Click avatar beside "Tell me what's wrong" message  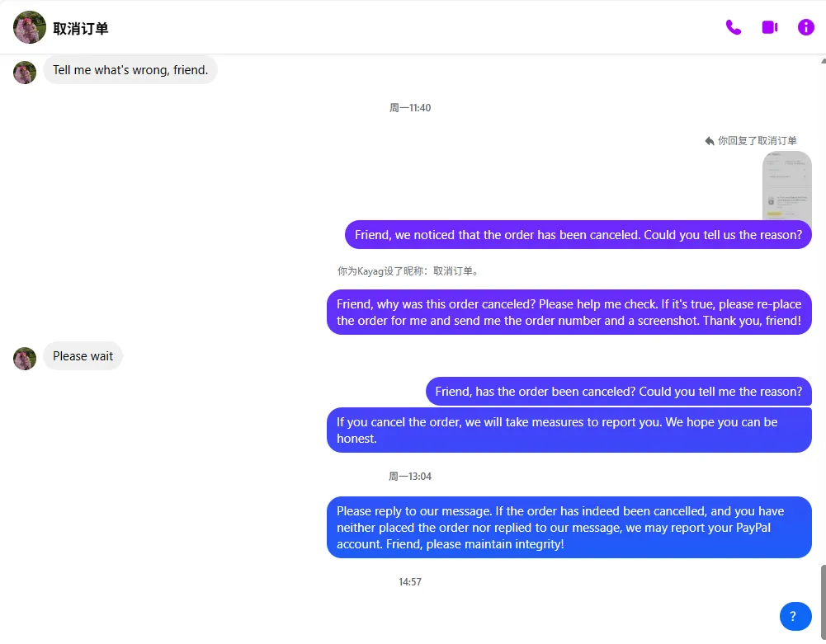coord(25,73)
